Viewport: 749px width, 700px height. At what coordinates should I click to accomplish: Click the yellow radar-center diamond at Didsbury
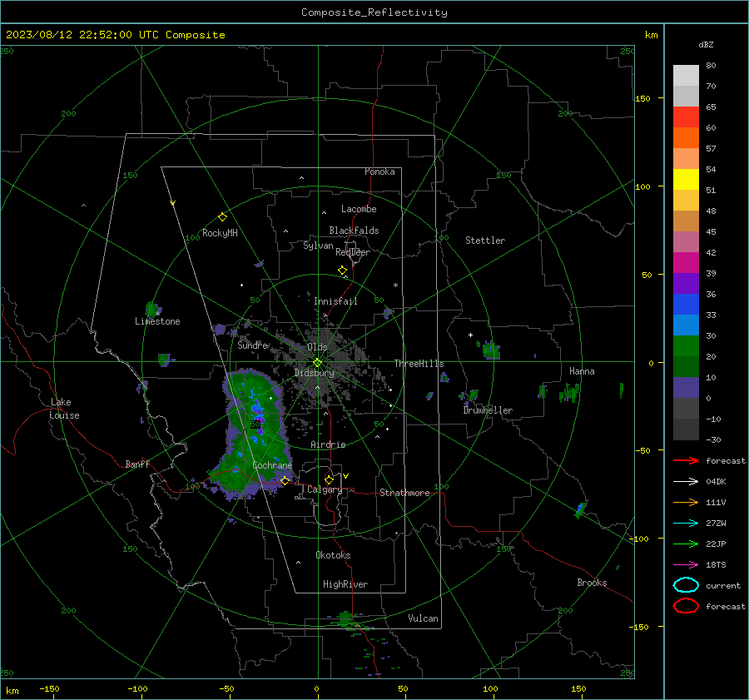317,363
